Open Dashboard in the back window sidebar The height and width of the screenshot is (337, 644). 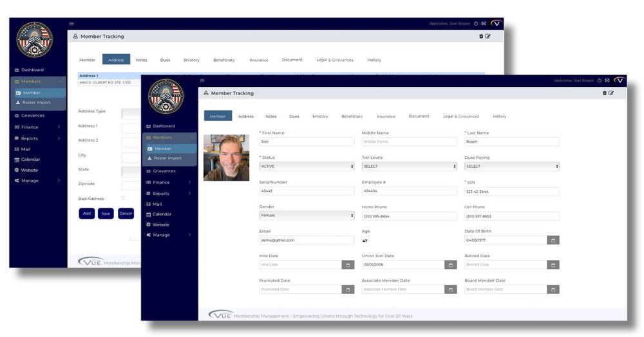[x=29, y=70]
